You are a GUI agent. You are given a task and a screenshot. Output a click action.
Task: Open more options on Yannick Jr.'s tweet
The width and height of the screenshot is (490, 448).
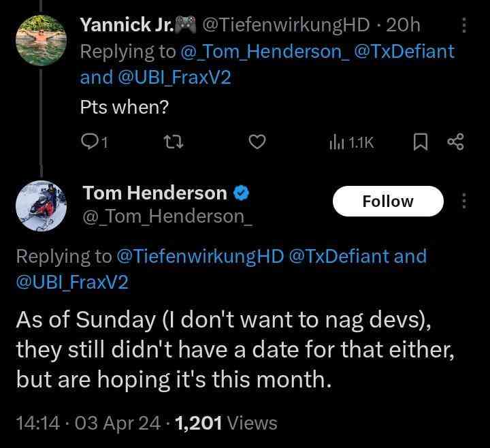coord(464,26)
